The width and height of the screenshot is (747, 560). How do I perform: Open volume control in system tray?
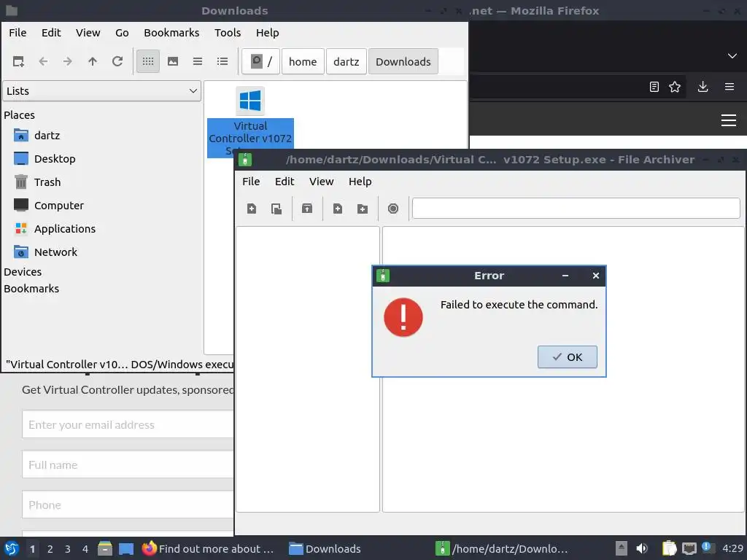tap(642, 548)
